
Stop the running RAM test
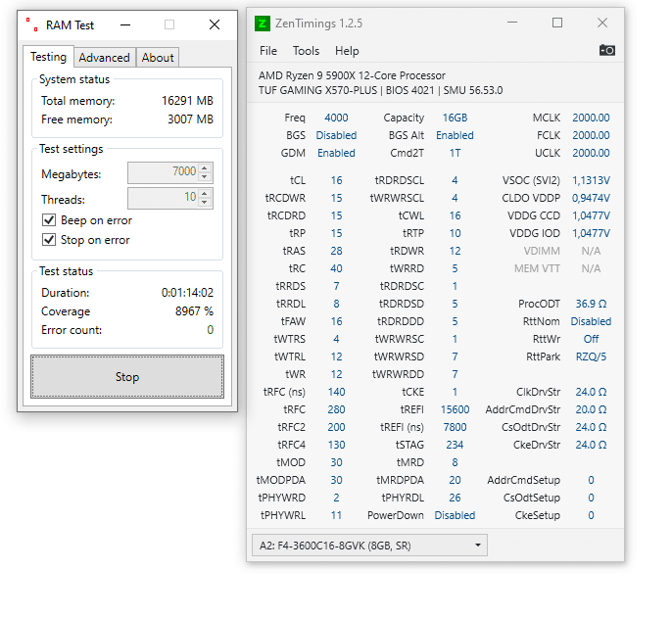pyautogui.click(x=127, y=377)
